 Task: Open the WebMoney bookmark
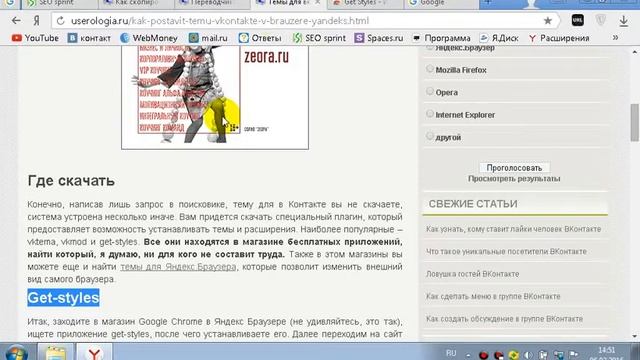[x=149, y=38]
